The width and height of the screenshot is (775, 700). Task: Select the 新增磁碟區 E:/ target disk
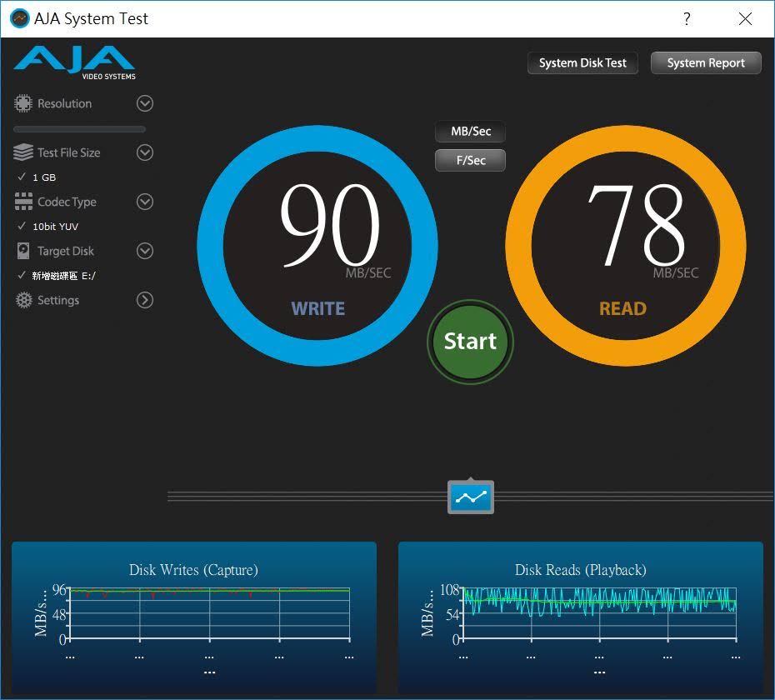[64, 275]
